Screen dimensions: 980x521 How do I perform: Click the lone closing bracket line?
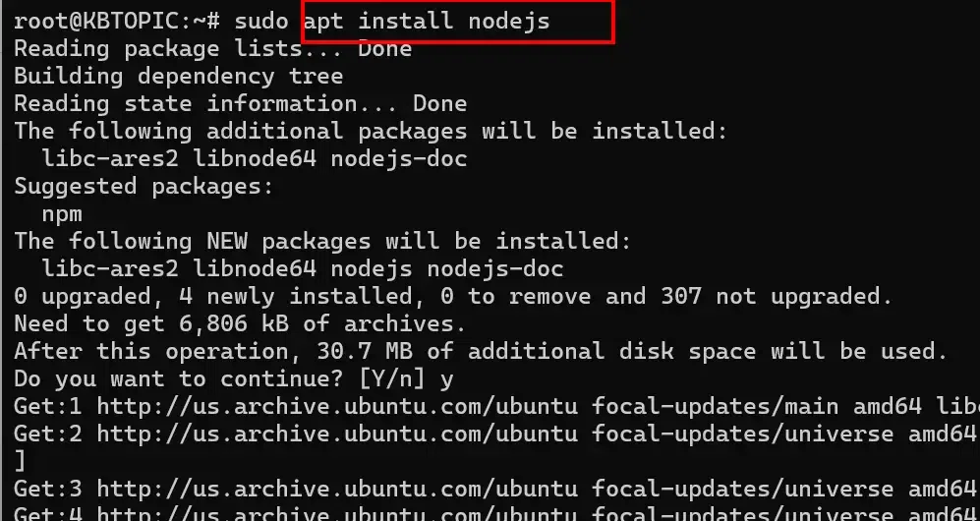coord(20,462)
